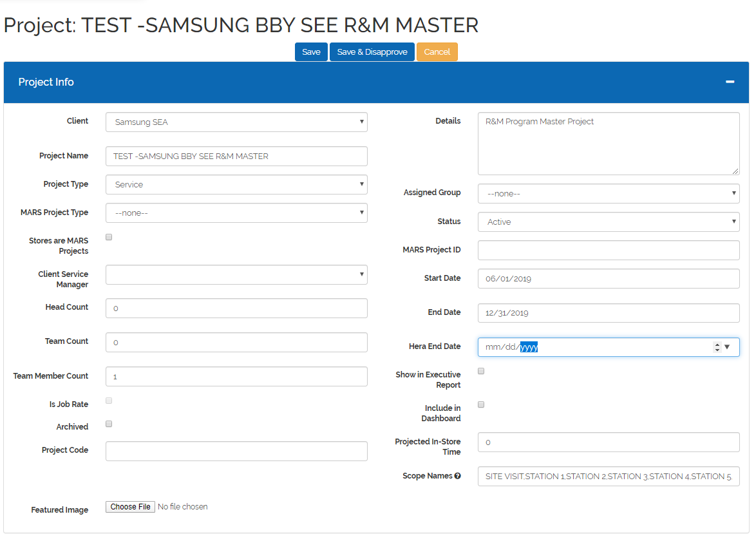This screenshot has width=756, height=541.
Task: Open the Assigned Group dropdown
Action: coord(609,193)
